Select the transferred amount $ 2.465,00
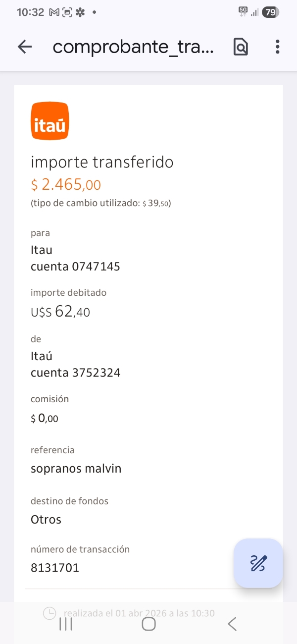The width and height of the screenshot is (297, 644). (x=66, y=185)
